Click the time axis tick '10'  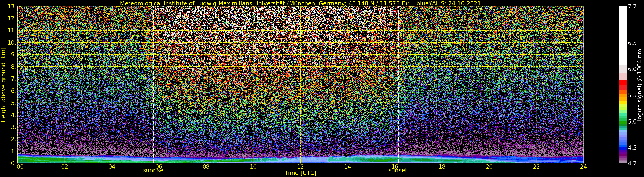point(253,167)
